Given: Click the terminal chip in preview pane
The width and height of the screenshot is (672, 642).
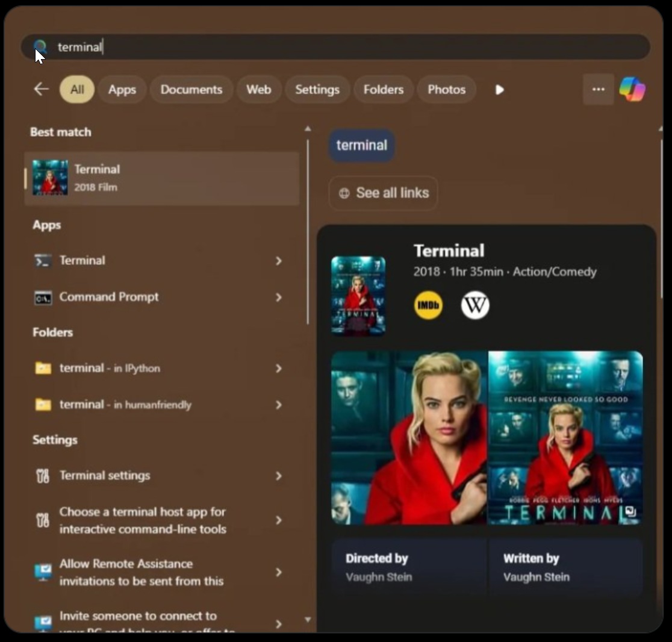Looking at the screenshot, I should coord(362,145).
